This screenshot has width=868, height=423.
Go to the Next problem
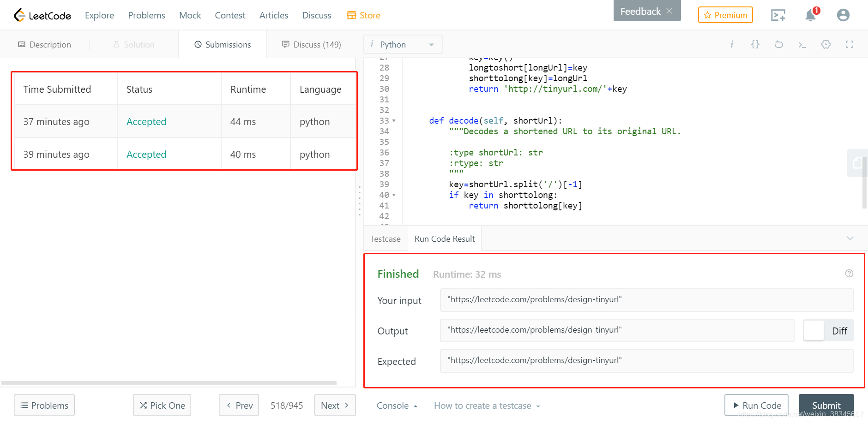(335, 405)
